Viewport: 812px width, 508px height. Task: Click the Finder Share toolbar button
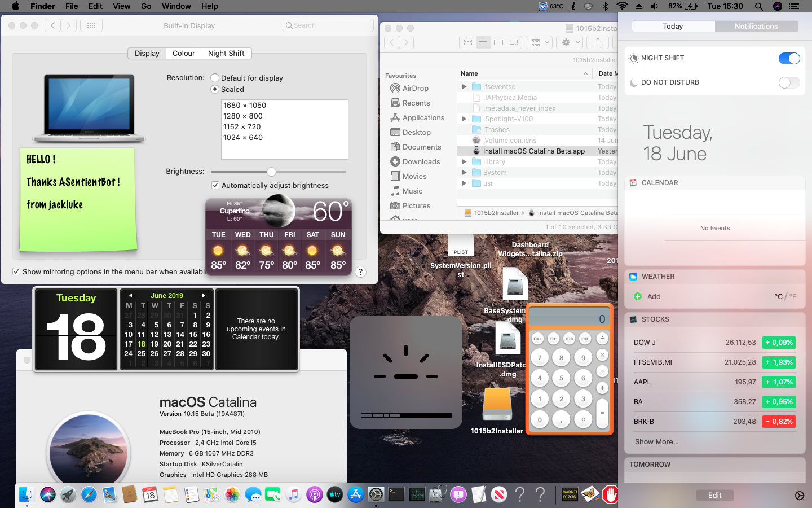(x=598, y=42)
